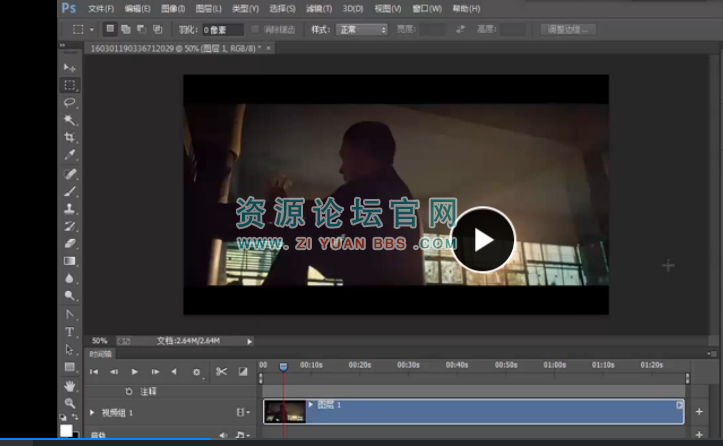The height and width of the screenshot is (446, 723).
Task: Click the 调整边缘 refine edge button
Action: [568, 30]
